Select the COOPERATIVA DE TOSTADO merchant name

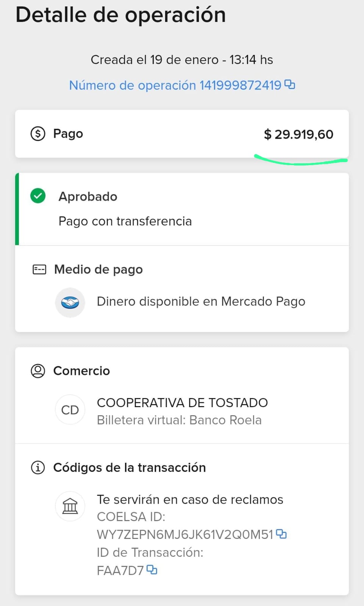pyautogui.click(x=182, y=403)
